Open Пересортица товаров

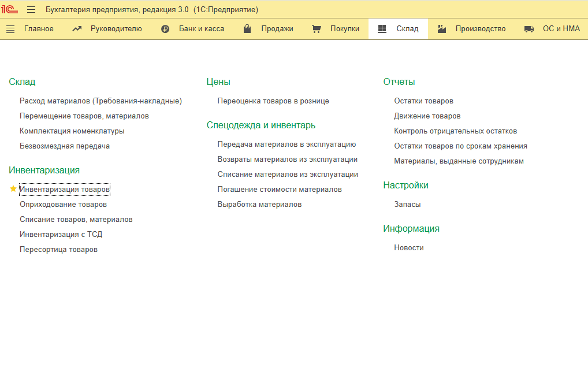point(58,250)
